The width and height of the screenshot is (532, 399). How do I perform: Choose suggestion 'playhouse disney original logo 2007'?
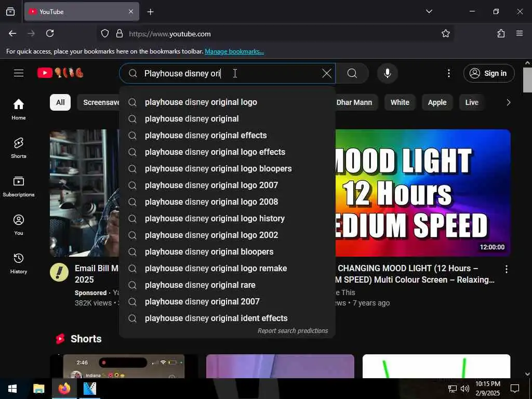227,185
